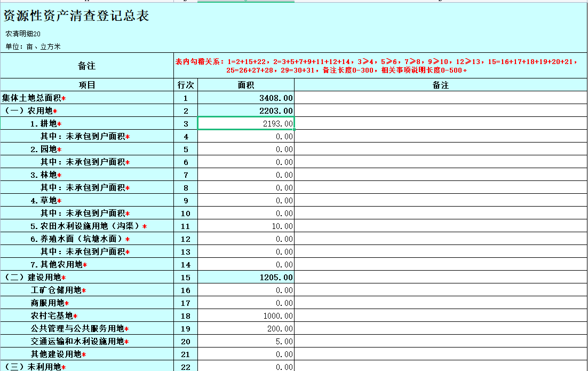Viewport: 588px width, 371px height.
Task: Click the remarks cell for 建设用地 row 15
Action: click(441, 277)
